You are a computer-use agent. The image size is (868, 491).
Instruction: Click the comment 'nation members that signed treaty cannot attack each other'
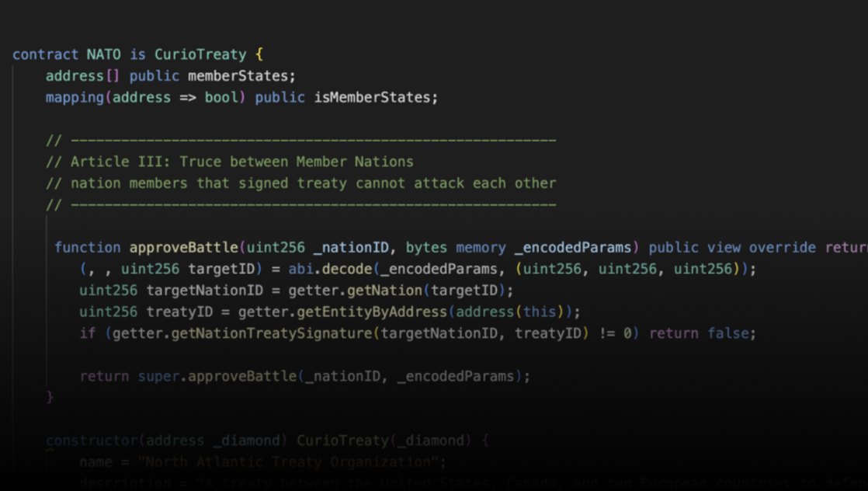pos(314,183)
